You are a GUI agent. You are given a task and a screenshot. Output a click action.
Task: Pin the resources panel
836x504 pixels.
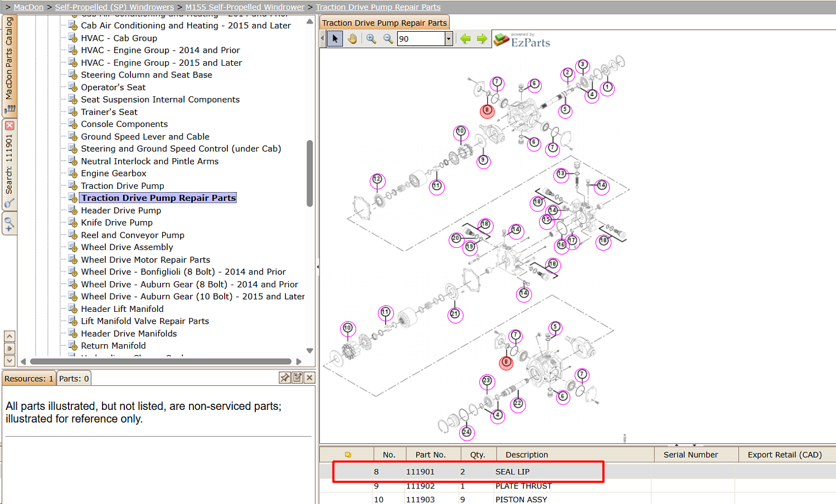point(285,378)
